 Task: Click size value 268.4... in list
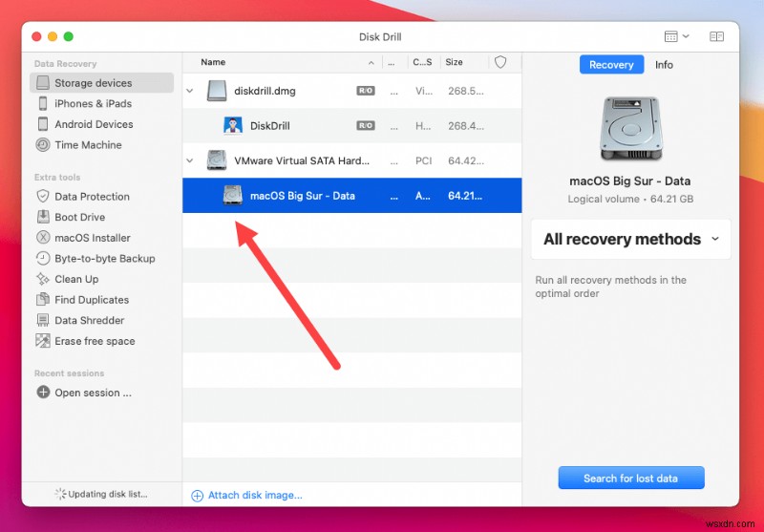pyautogui.click(x=466, y=126)
